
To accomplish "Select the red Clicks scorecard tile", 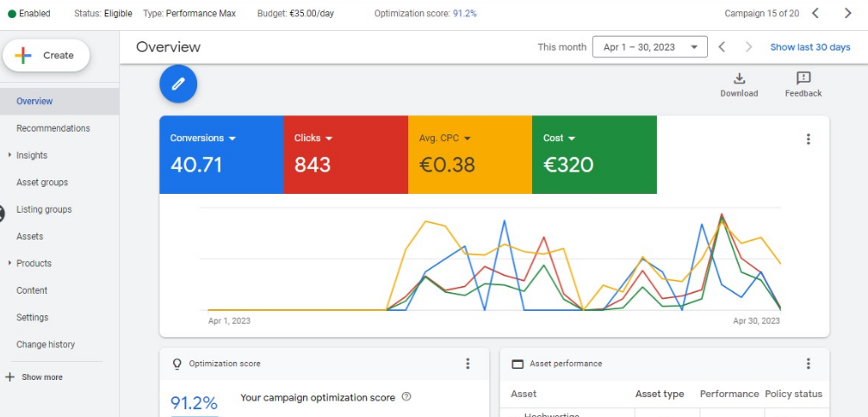I will (345, 154).
